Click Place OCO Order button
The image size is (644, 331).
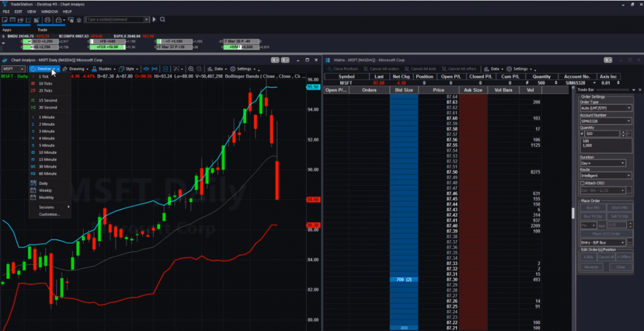coord(606,234)
